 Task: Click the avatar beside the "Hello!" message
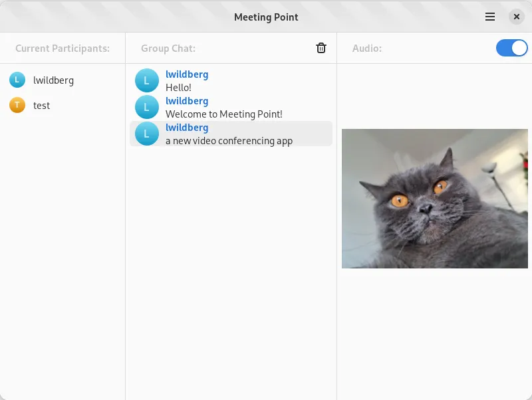pos(147,80)
